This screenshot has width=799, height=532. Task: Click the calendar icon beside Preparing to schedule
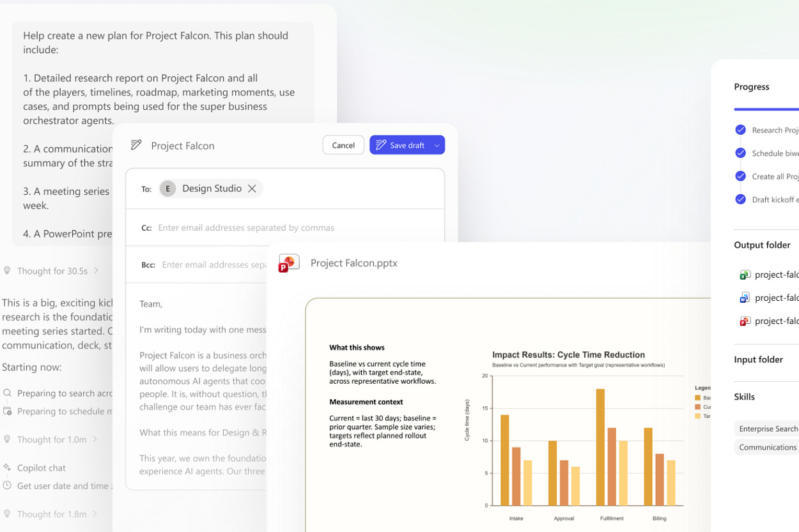pyautogui.click(x=7, y=411)
